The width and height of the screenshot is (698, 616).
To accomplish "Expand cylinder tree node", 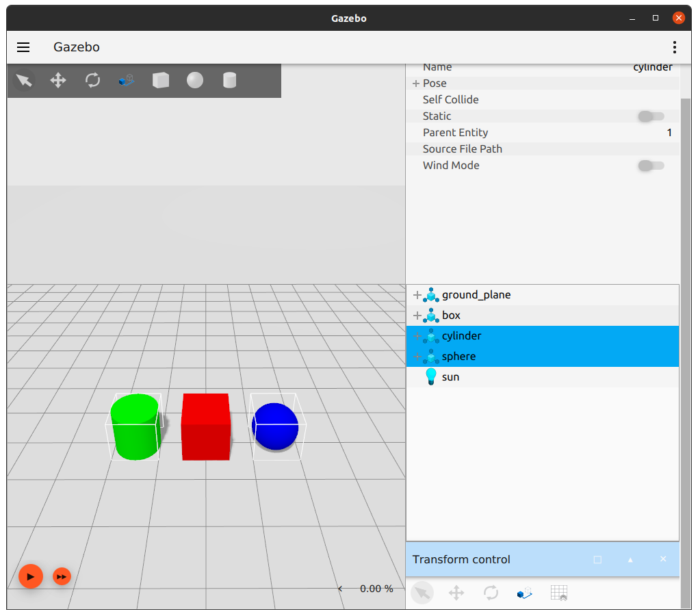I will [x=417, y=336].
